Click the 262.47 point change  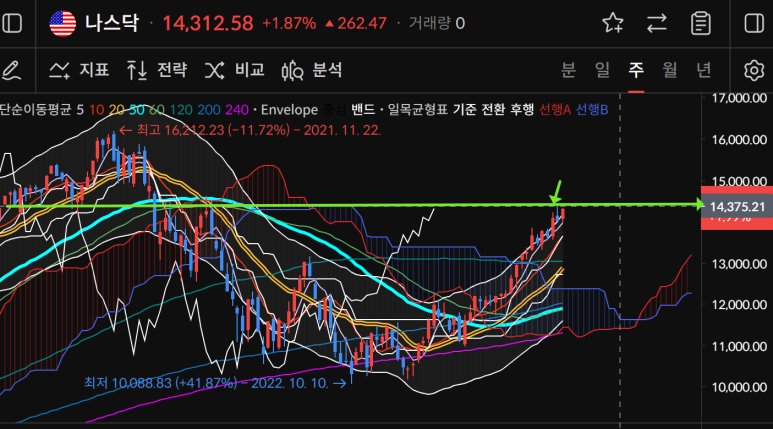[356, 23]
